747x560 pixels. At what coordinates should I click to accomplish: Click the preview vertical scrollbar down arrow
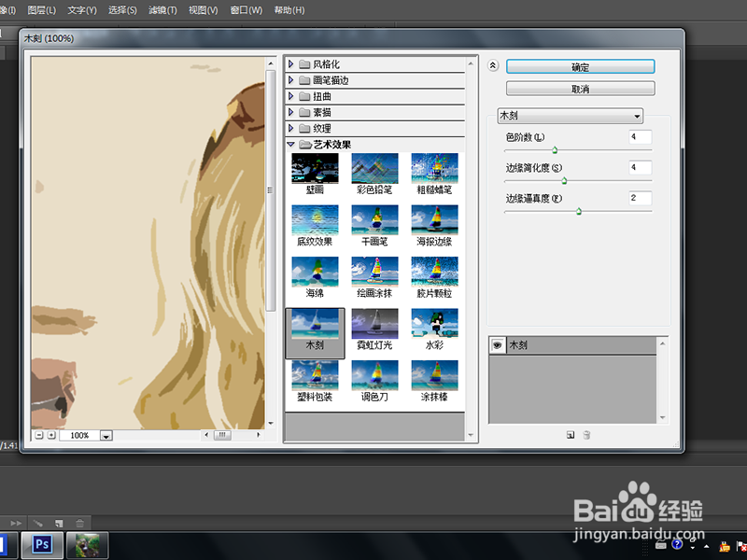click(271, 423)
